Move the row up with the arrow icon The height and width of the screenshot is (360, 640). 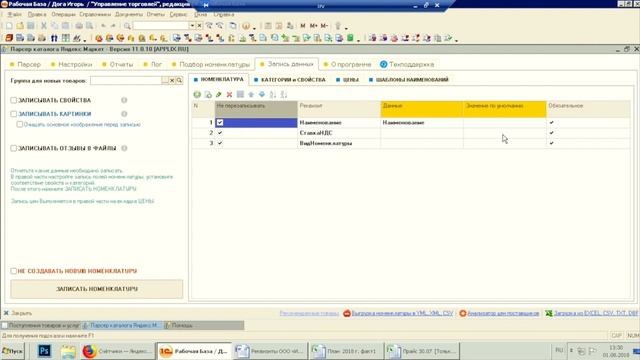[x=251, y=95]
